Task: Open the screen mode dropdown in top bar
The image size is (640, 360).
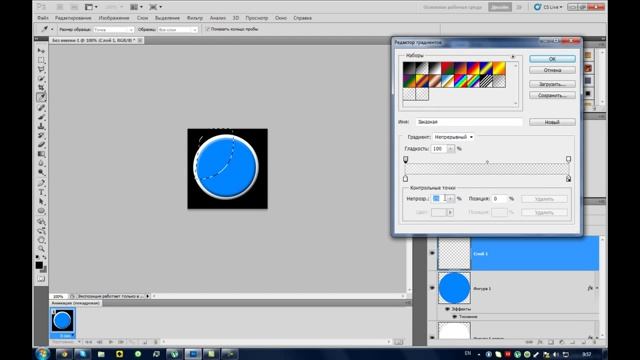Action: tap(156, 7)
